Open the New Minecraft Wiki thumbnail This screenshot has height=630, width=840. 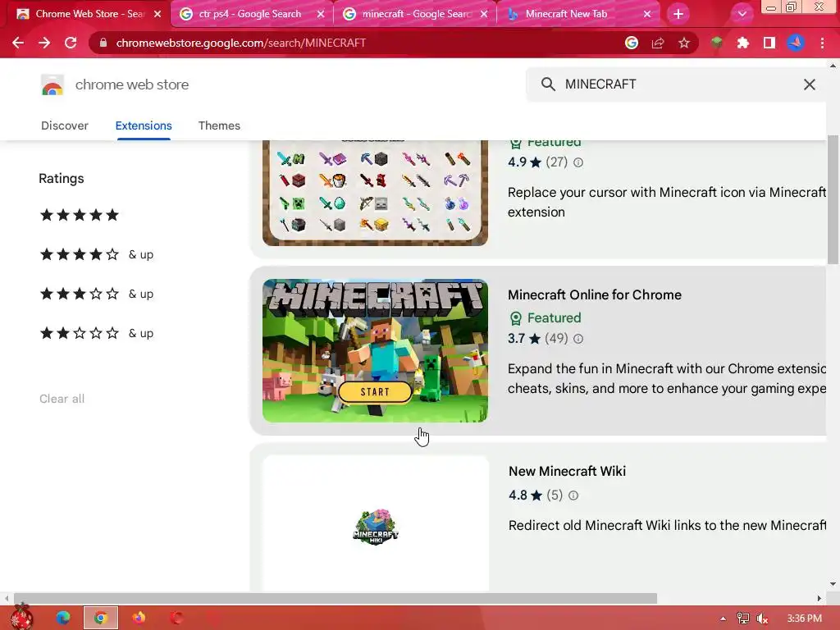click(375, 523)
